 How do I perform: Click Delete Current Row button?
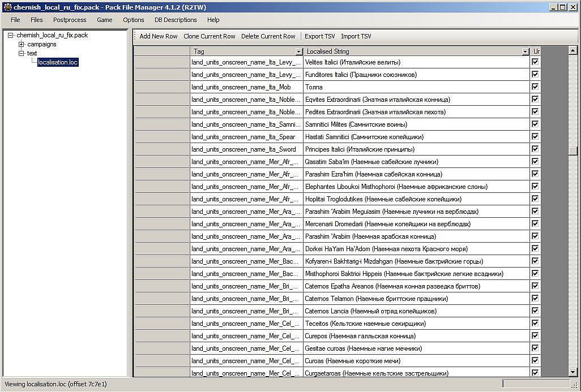coord(268,36)
